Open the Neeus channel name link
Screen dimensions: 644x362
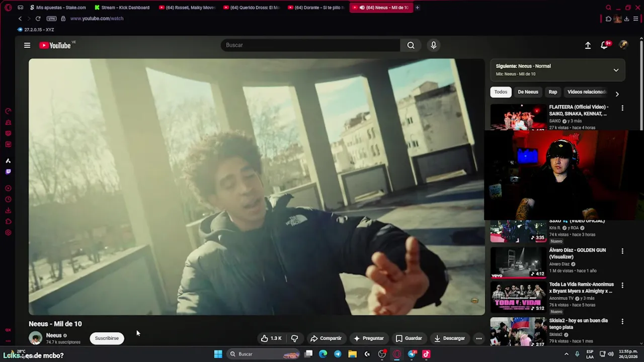[54, 335]
